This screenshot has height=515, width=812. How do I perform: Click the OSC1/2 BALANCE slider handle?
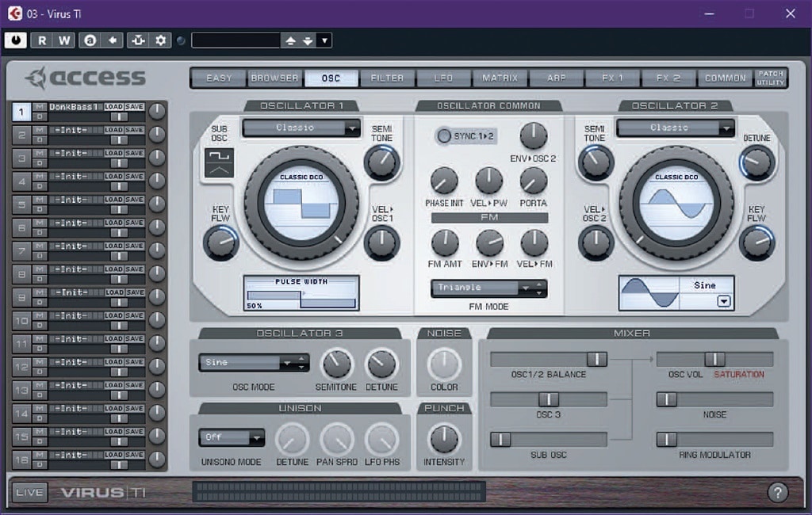[596, 359]
